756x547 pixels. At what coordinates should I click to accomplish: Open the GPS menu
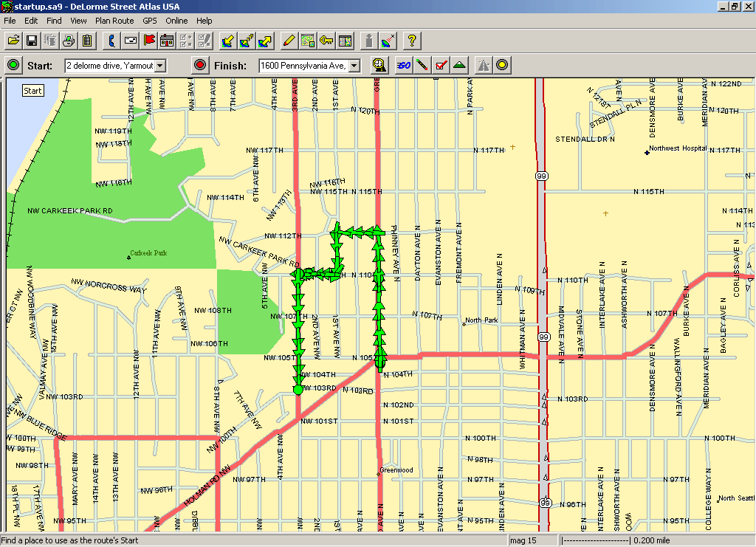point(149,21)
